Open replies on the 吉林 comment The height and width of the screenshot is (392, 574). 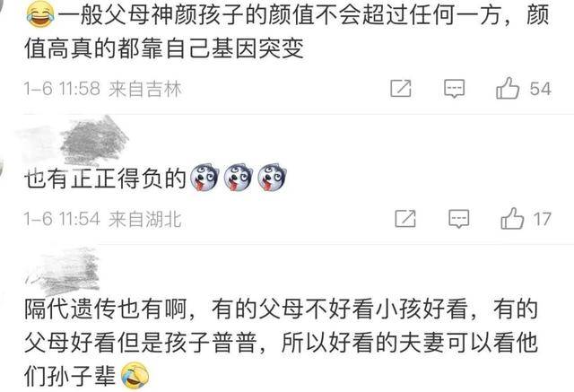point(454,89)
